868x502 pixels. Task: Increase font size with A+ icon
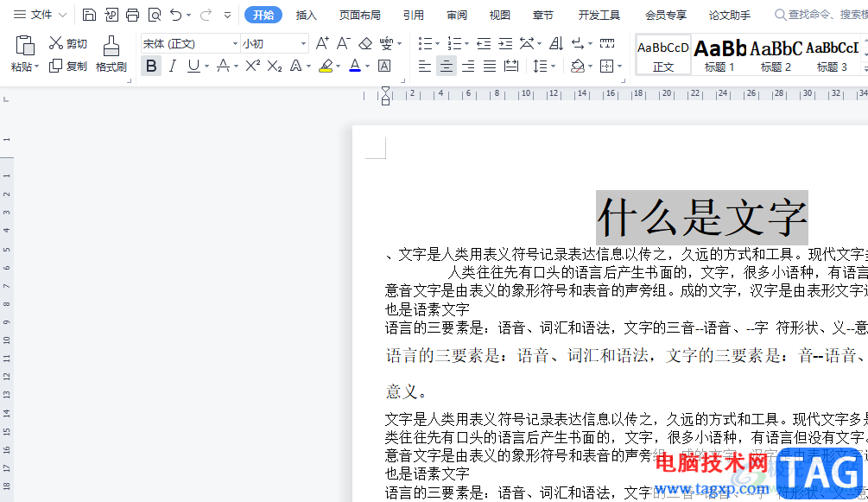click(322, 43)
